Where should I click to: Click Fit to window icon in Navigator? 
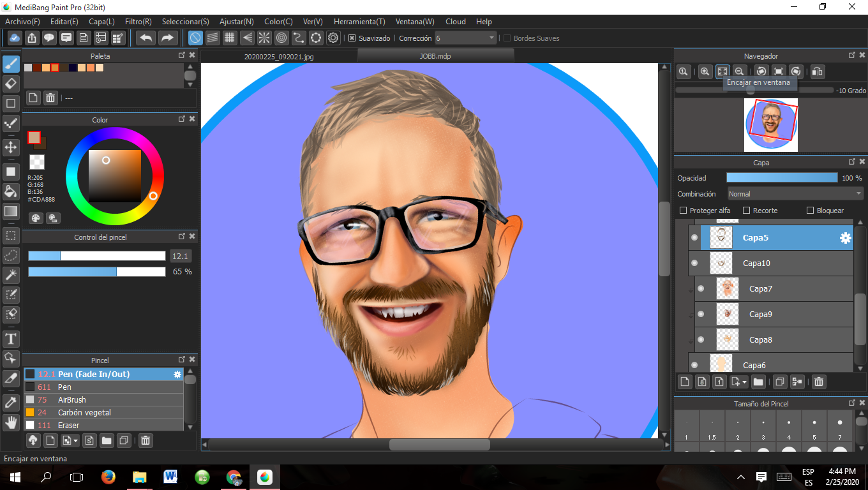722,71
